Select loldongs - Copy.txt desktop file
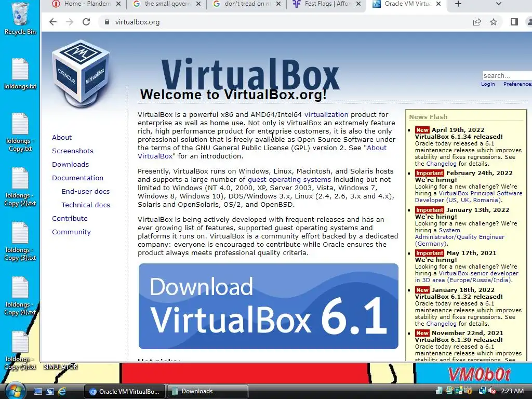 coord(20,132)
